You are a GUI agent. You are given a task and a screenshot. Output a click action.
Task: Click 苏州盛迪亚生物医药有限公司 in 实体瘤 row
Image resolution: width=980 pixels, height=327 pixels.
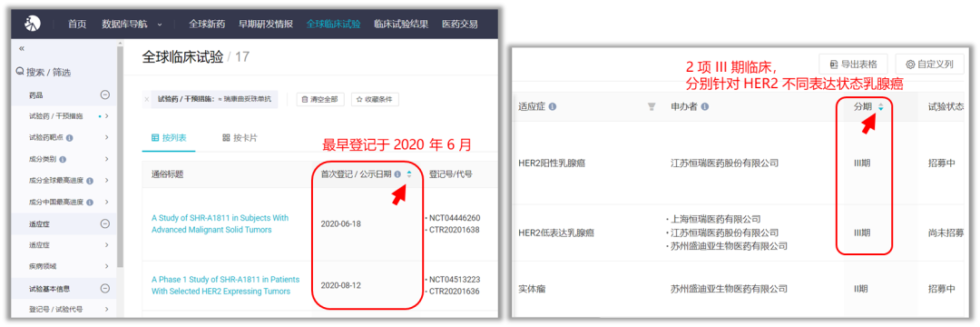coord(729,289)
